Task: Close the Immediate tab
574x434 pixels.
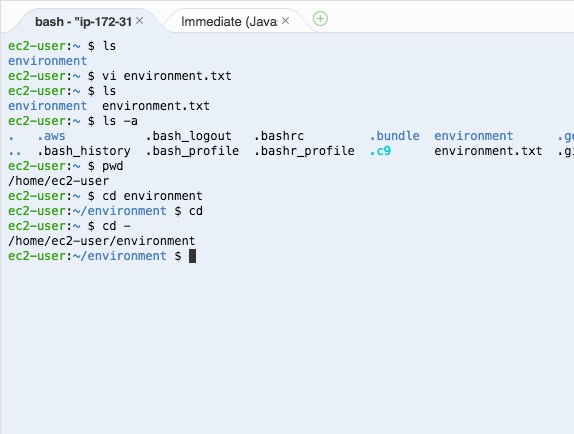Action: (286, 21)
